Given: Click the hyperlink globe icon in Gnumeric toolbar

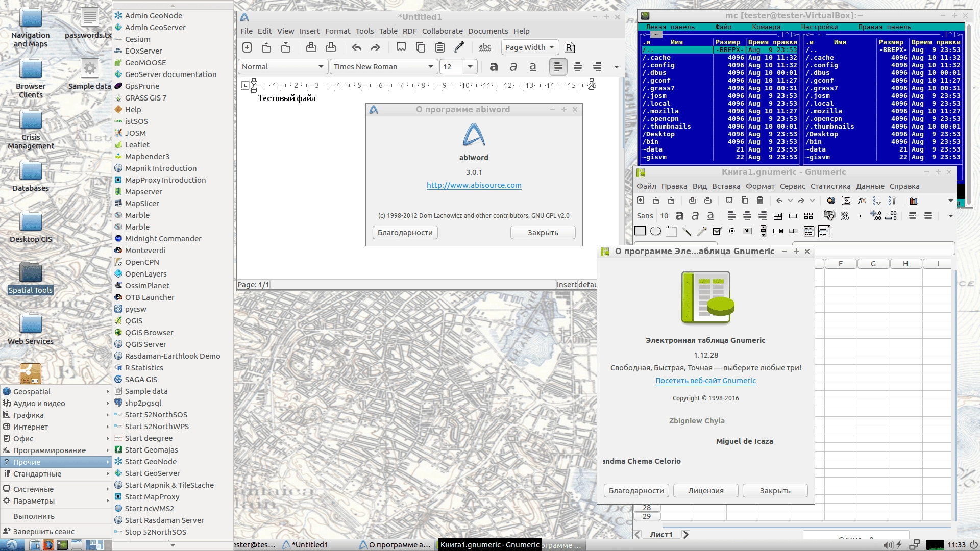Looking at the screenshot, I should (831, 201).
